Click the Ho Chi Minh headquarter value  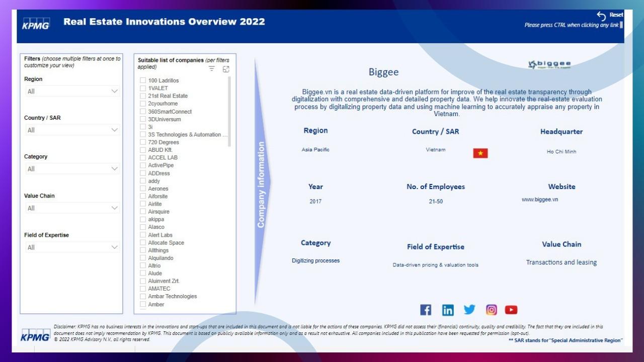coord(561,151)
